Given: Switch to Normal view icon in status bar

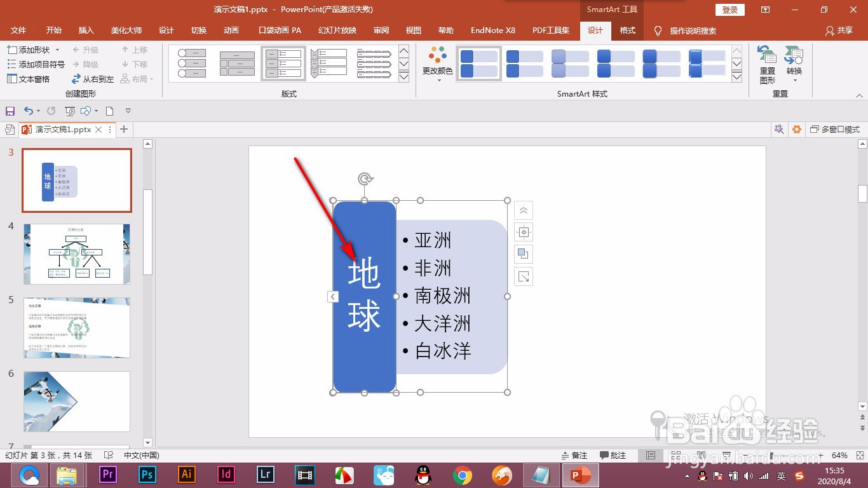Looking at the screenshot, I should (x=650, y=456).
